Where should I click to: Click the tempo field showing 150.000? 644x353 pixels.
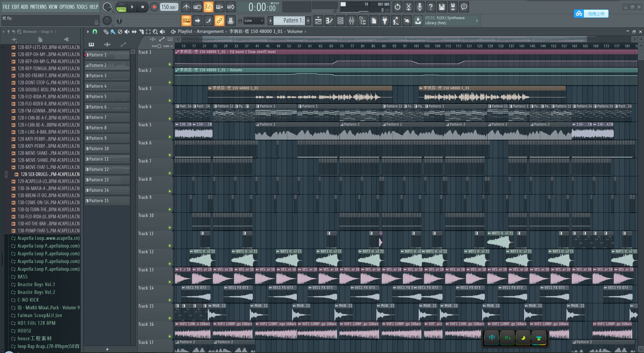pos(169,7)
